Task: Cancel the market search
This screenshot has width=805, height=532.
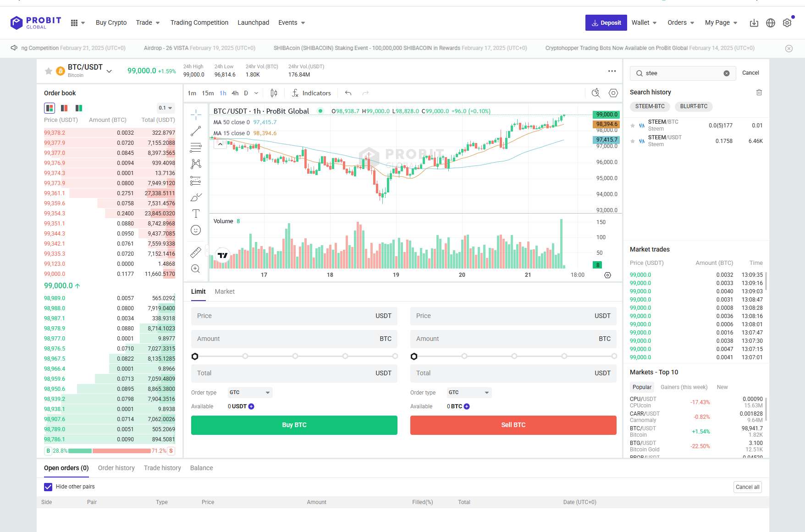Action: point(750,73)
